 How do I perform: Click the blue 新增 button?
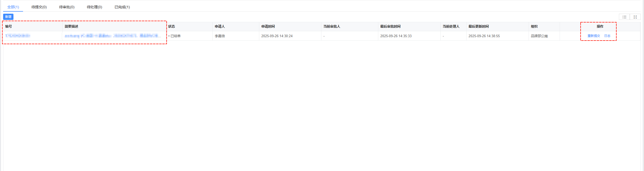tap(8, 17)
